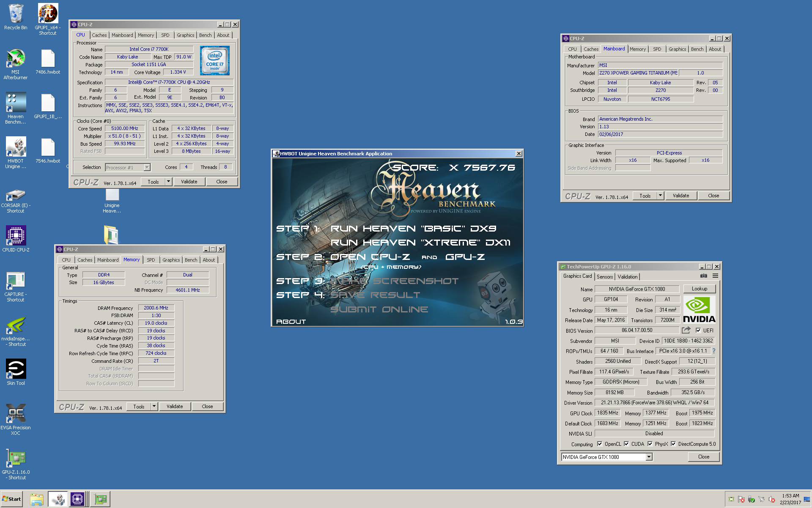
Task: Expand Tools arrow in CPU-Z CPU window
Action: [x=168, y=182]
